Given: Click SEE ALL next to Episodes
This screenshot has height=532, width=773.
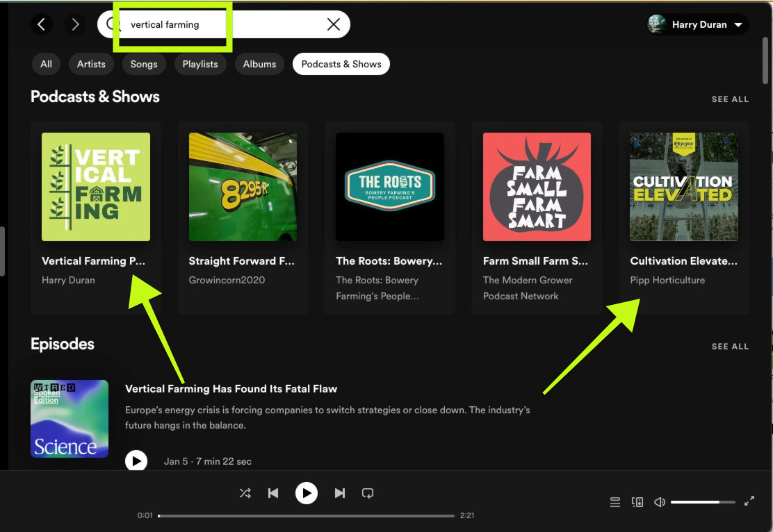Looking at the screenshot, I should point(730,347).
